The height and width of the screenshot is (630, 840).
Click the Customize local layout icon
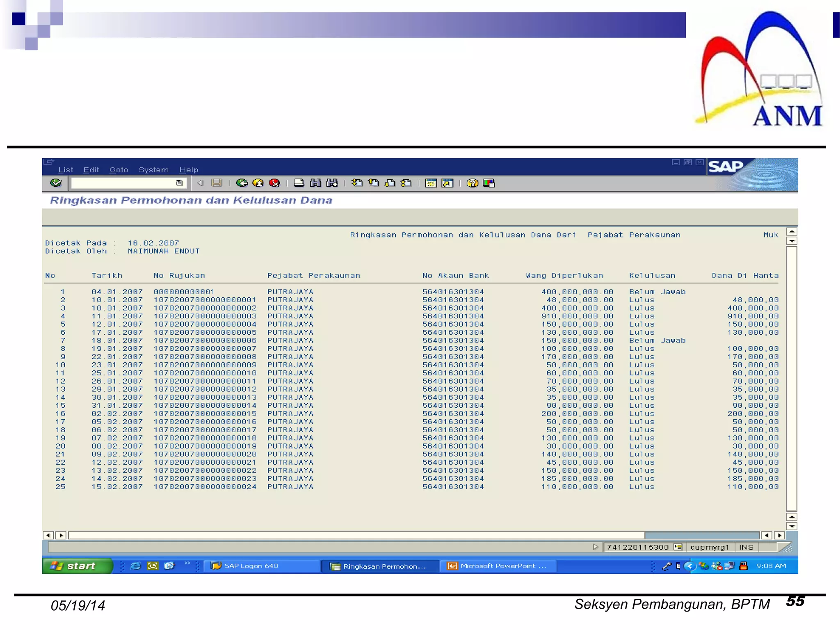(488, 183)
